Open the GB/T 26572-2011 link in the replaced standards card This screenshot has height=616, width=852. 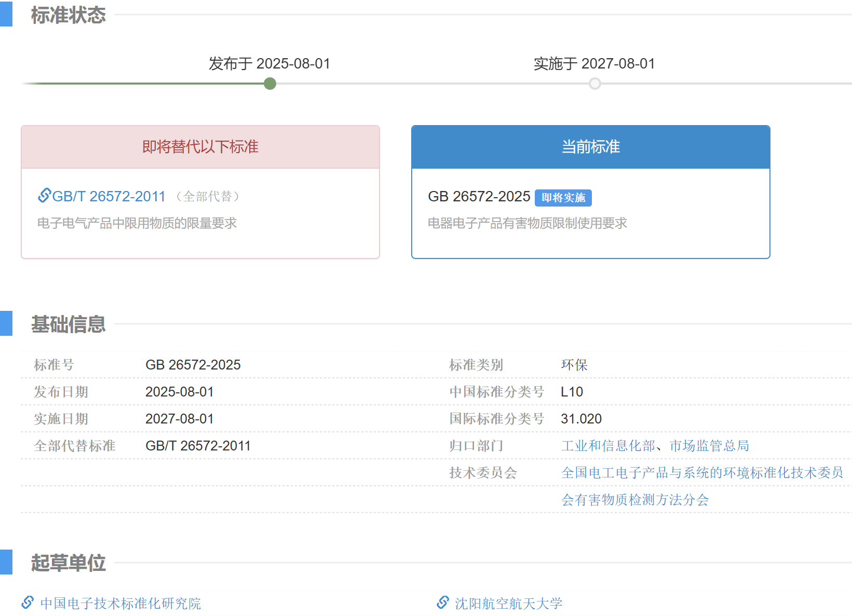click(x=109, y=196)
